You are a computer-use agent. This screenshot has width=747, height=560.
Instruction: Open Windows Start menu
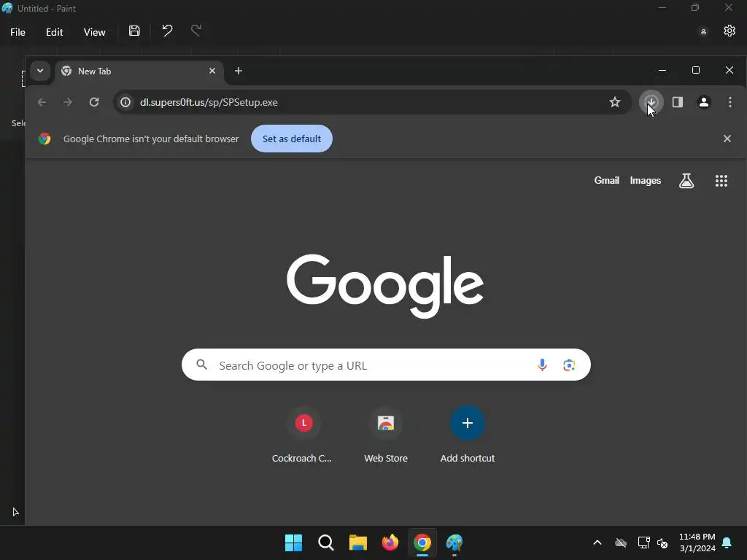(x=293, y=542)
